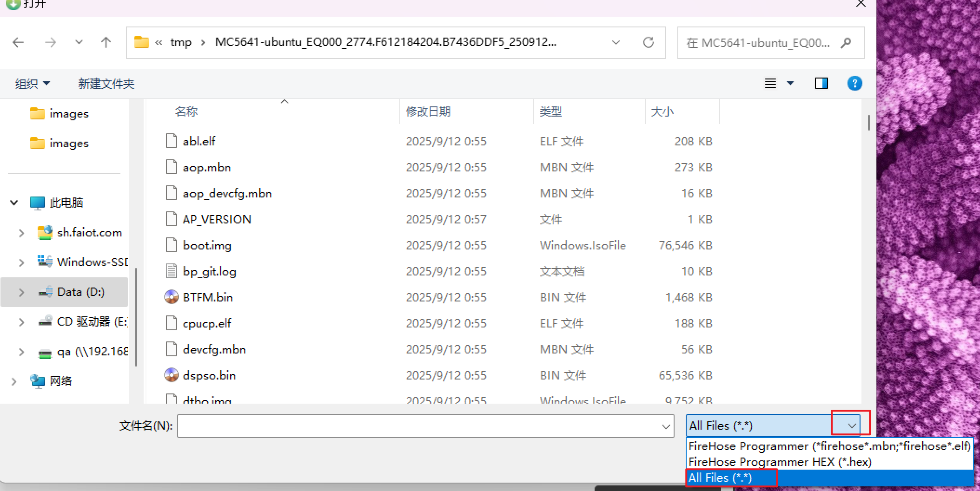
Task: Select file boot.img
Action: point(207,245)
